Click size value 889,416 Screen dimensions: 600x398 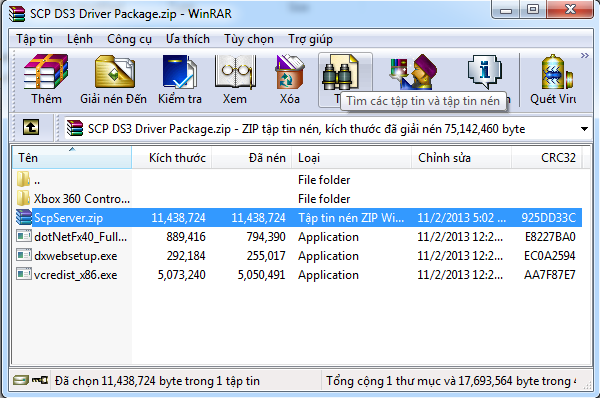coord(186,237)
